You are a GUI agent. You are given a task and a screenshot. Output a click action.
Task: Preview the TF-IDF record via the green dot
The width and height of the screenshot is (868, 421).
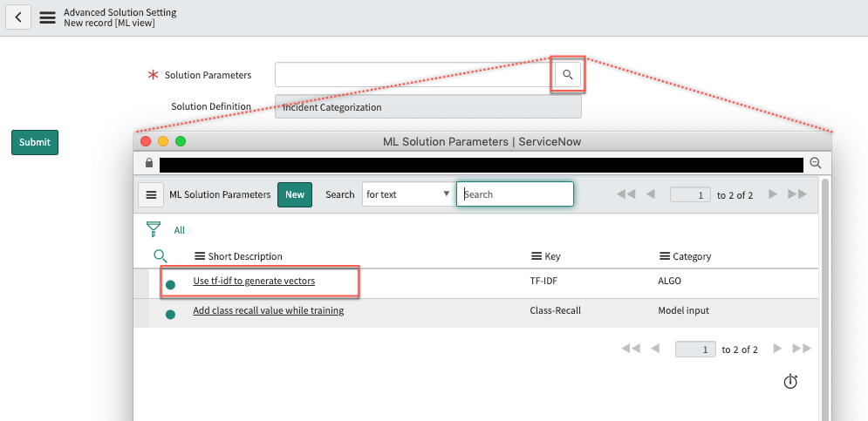click(170, 285)
